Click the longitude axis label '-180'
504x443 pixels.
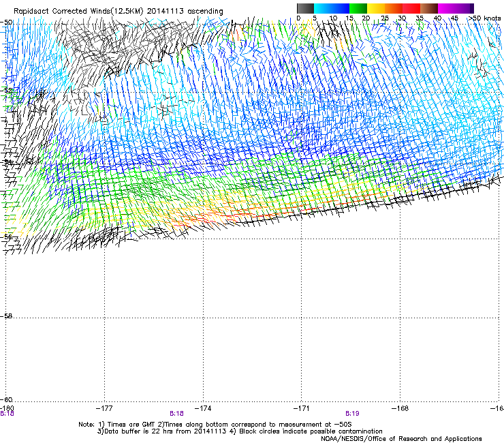pyautogui.click(x=7, y=408)
